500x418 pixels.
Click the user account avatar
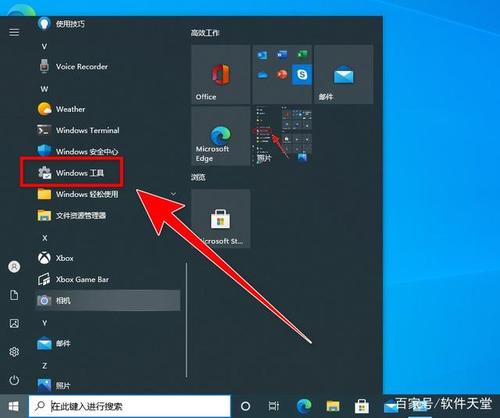(14, 267)
